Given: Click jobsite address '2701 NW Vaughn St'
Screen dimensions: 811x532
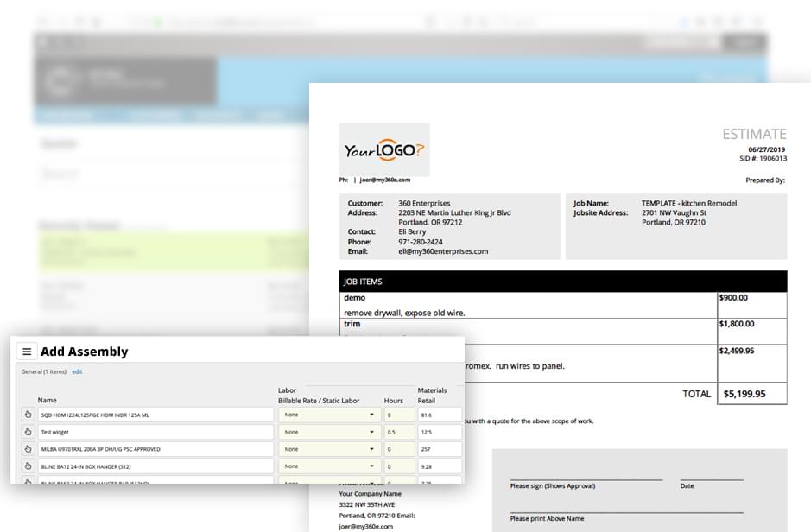Looking at the screenshot, I should (674, 212).
